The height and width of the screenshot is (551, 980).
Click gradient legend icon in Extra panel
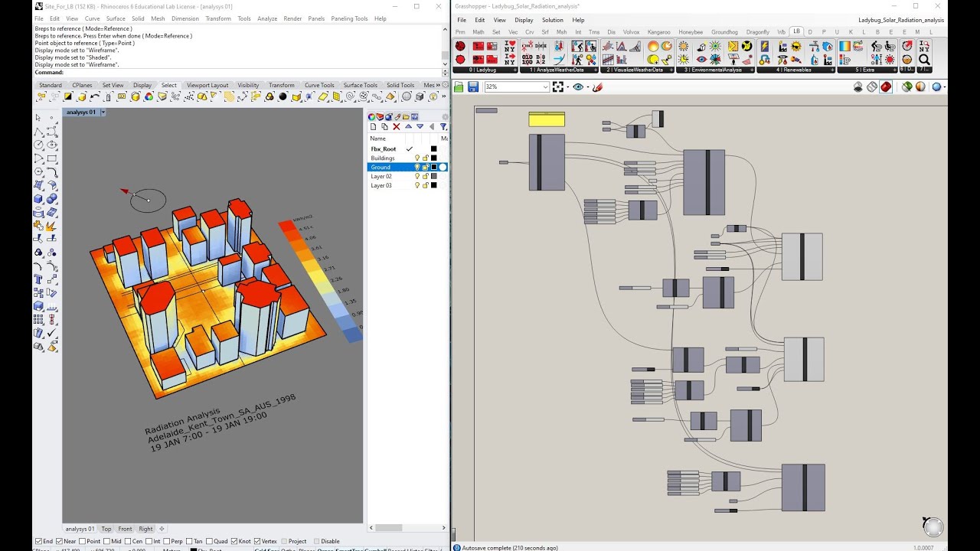point(845,46)
